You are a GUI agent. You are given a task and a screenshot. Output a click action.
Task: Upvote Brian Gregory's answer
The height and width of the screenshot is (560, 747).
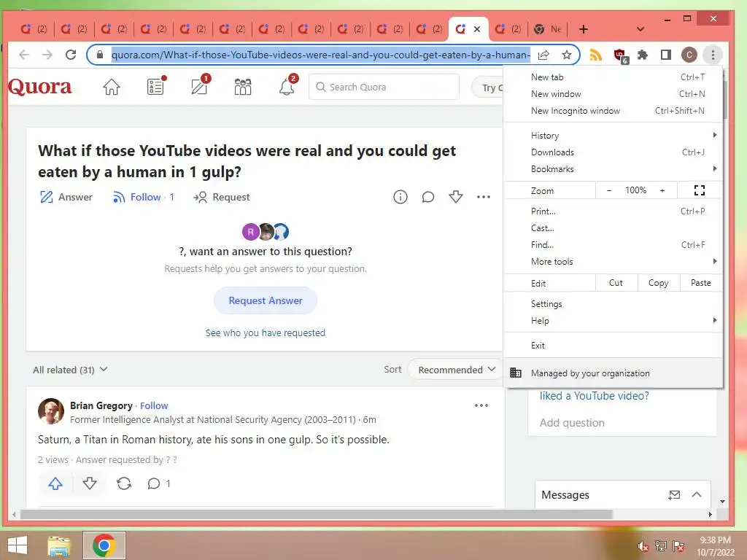click(x=55, y=484)
